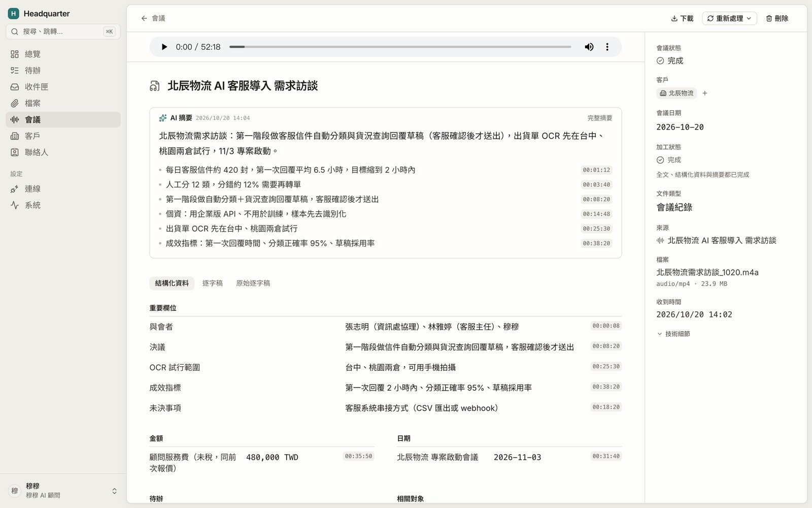Open 聯絡人 in the sidebar
The image size is (812, 508).
63,152
